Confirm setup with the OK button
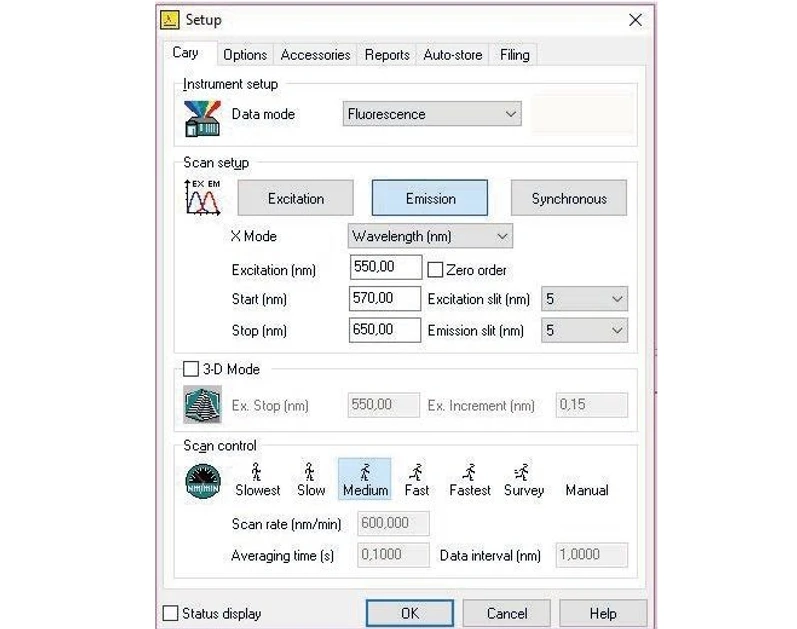This screenshot has width=797, height=629. tap(410, 613)
